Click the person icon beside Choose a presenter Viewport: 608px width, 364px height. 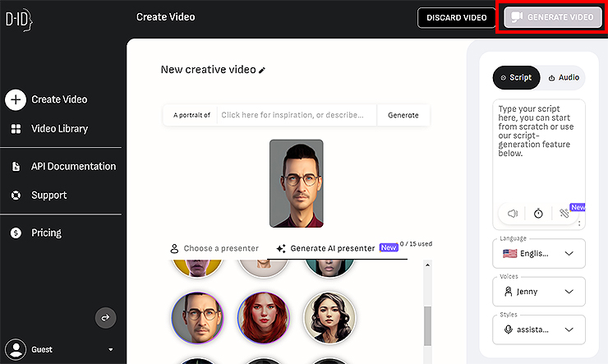[x=174, y=248]
